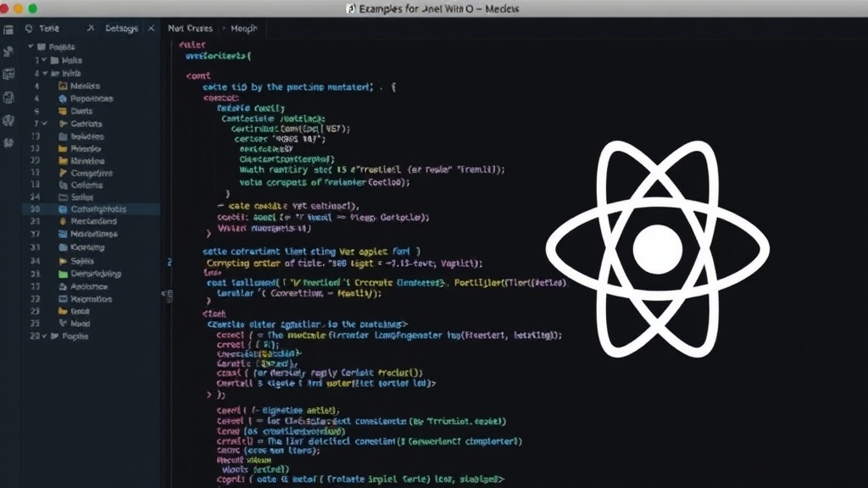
Task: Click the blue grid icon beside Mersetimes
Action: tap(63, 234)
